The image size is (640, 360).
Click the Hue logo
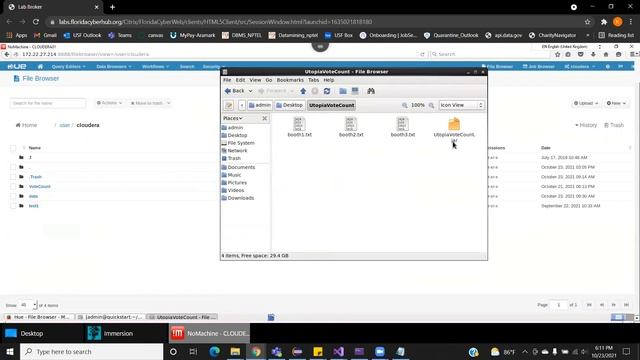click(17, 67)
